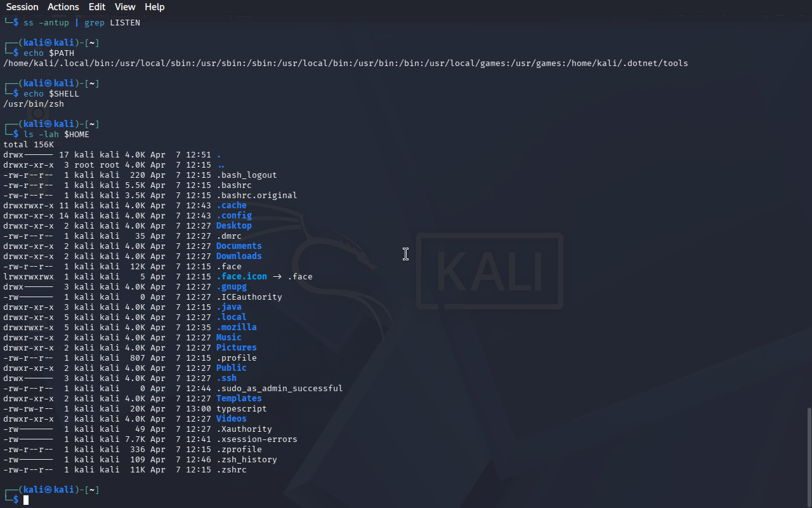Open the Help menu
Image resolution: width=812 pixels, height=508 pixels.
pyautogui.click(x=154, y=7)
